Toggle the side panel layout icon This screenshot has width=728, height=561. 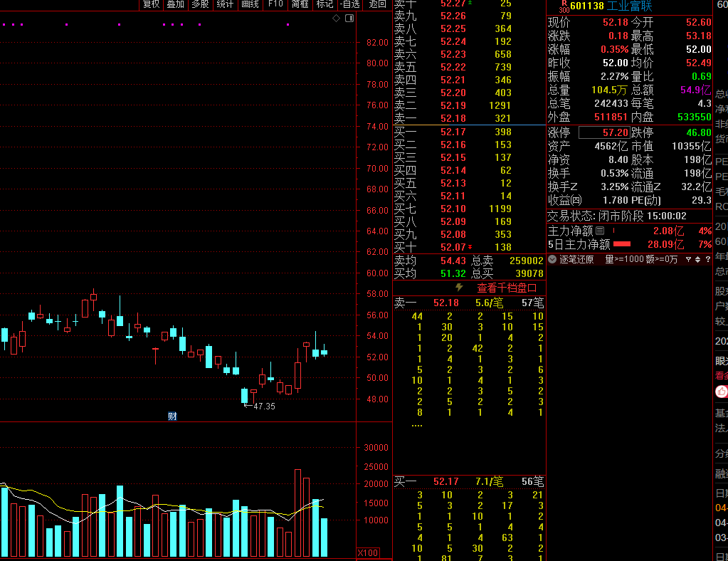tap(349, 18)
